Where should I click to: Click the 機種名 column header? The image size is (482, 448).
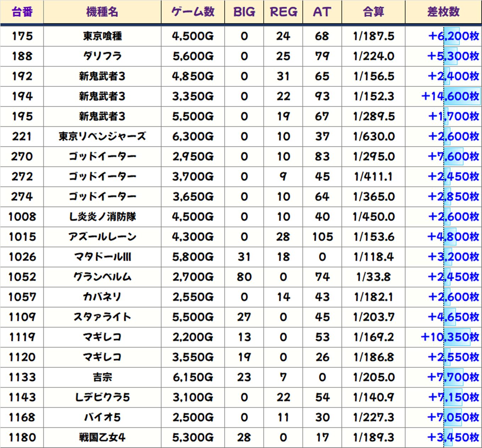tap(102, 12)
